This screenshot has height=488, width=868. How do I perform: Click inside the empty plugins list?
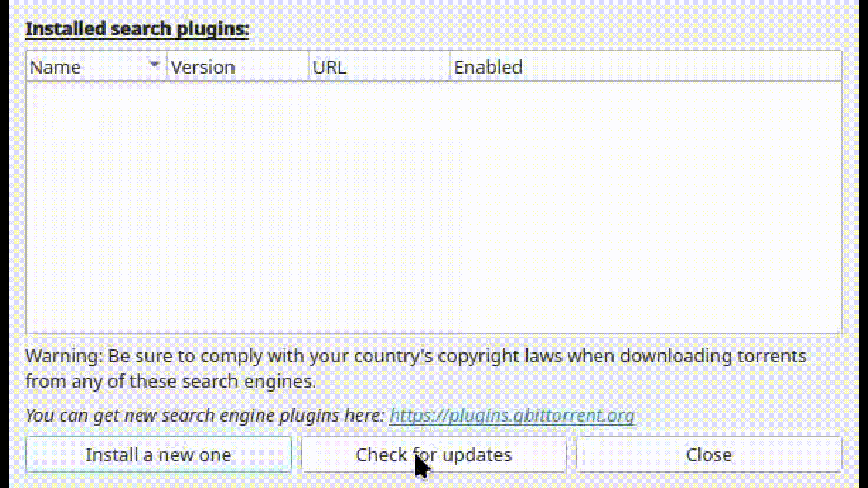434,208
